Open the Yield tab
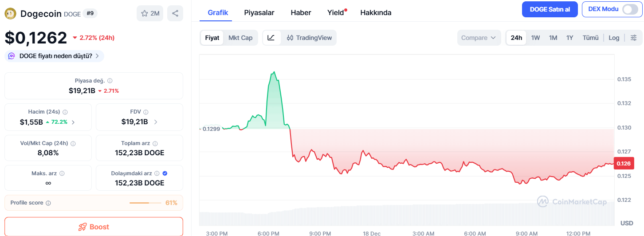The height and width of the screenshot is (236, 644). click(336, 12)
